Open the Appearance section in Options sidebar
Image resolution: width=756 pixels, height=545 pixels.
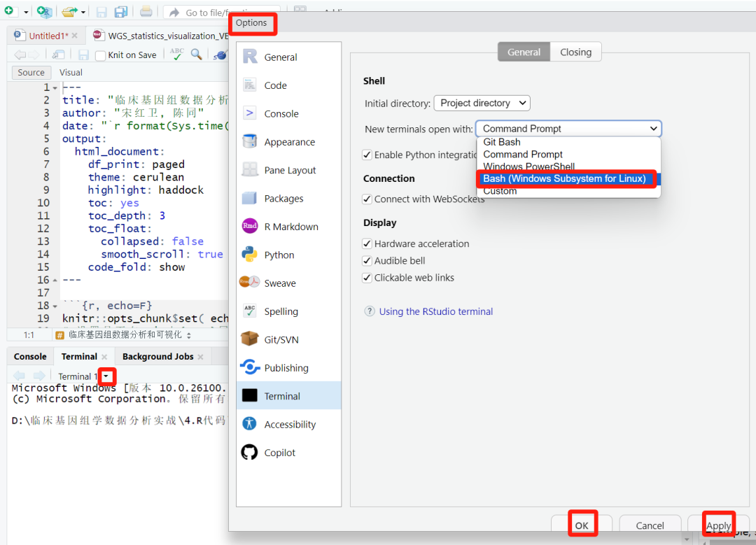288,141
